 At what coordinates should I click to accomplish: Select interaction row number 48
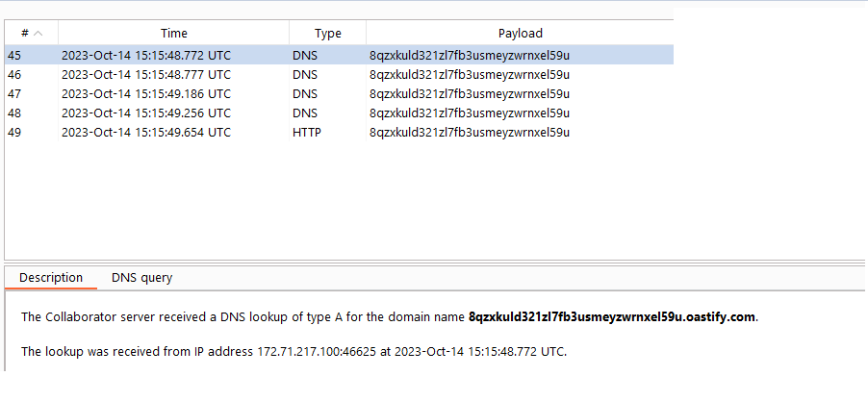(339, 113)
